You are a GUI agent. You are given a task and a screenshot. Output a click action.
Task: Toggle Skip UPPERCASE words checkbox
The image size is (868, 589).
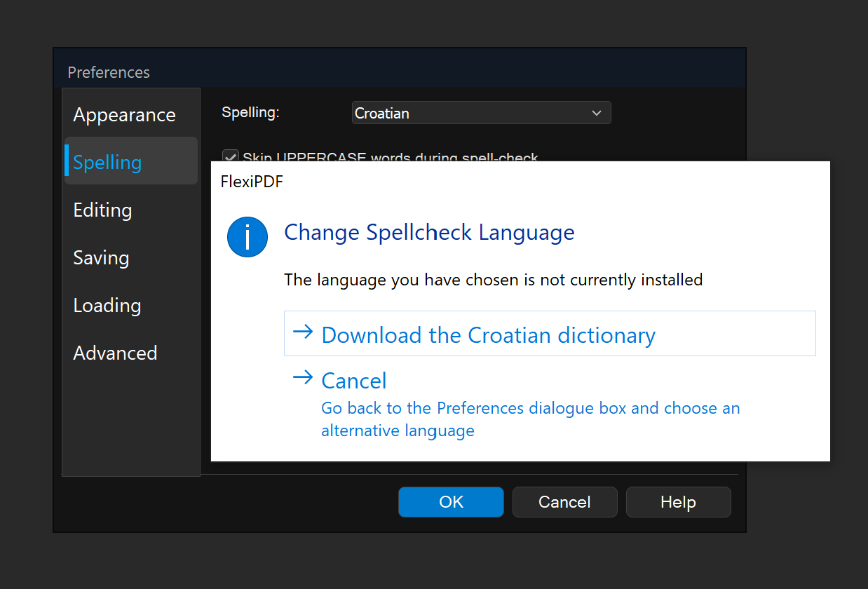point(229,157)
